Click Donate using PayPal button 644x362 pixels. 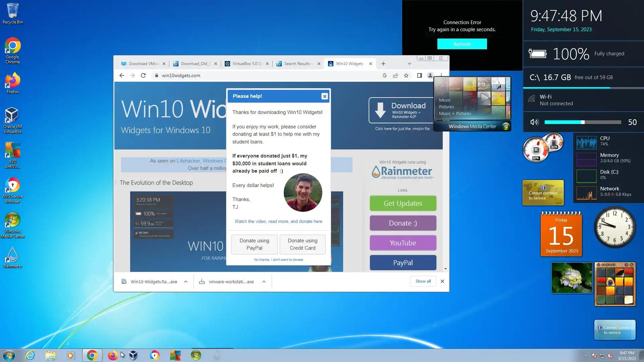[x=254, y=244]
